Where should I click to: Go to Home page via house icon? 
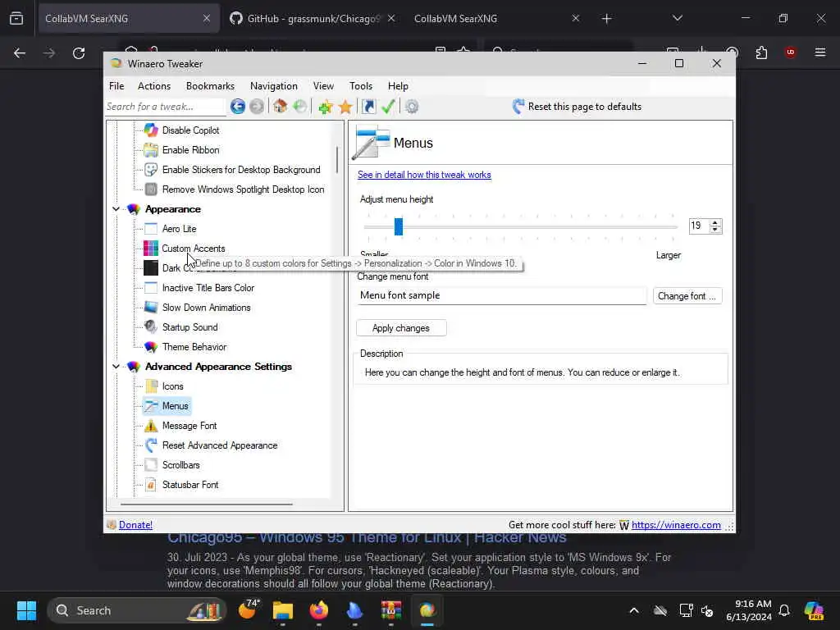(x=281, y=107)
